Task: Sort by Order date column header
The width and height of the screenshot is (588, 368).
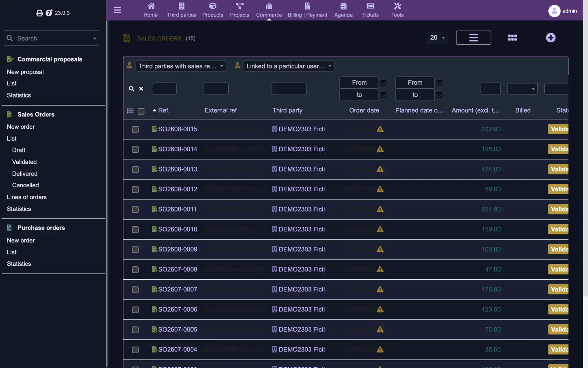Action: (x=364, y=110)
